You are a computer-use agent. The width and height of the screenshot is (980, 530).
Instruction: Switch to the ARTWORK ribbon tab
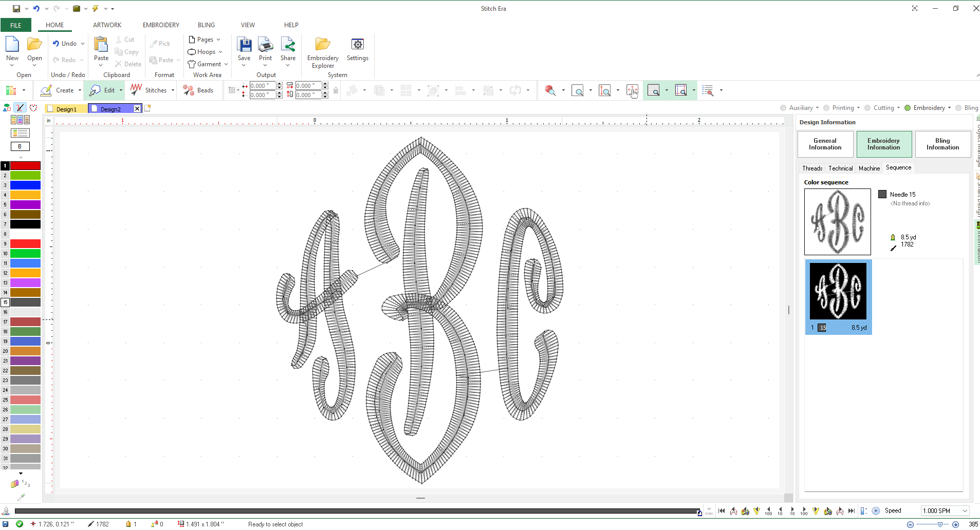[x=106, y=24]
